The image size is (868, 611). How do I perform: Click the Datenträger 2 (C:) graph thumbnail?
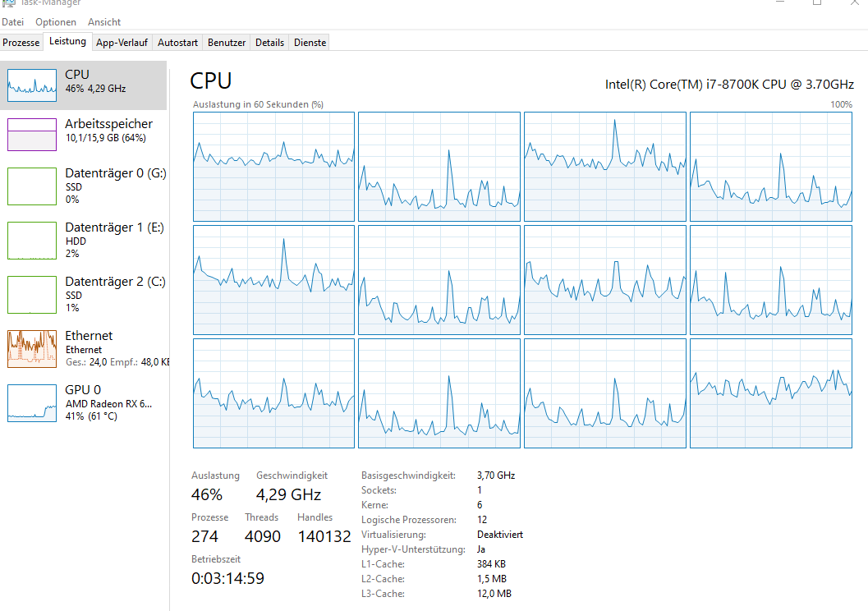click(x=32, y=295)
